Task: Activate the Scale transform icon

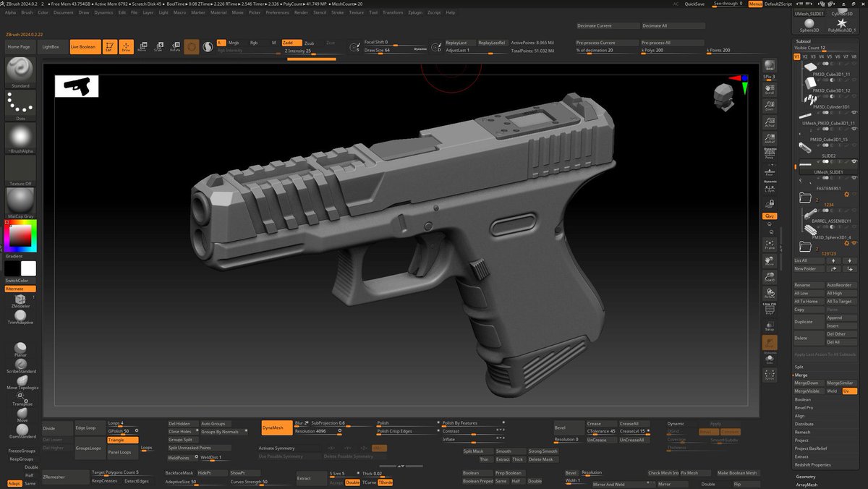Action: (158, 47)
